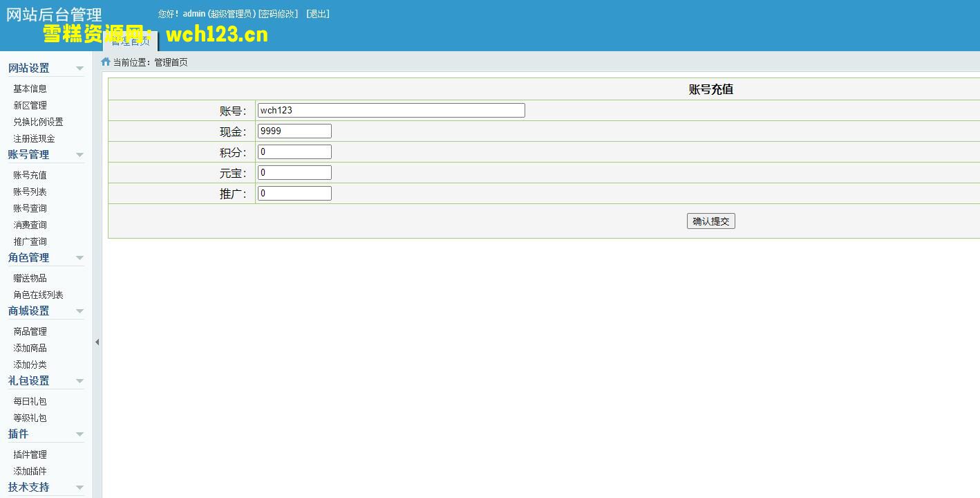Screen dimensions: 980x498
Task: Open 等级礼包 settings
Action: [x=30, y=418]
